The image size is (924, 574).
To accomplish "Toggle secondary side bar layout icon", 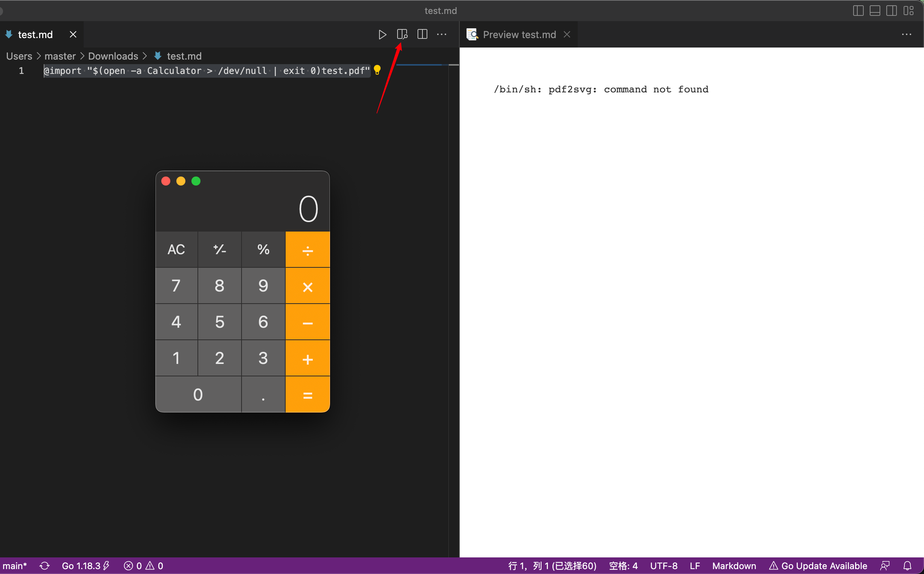I will 892,11.
